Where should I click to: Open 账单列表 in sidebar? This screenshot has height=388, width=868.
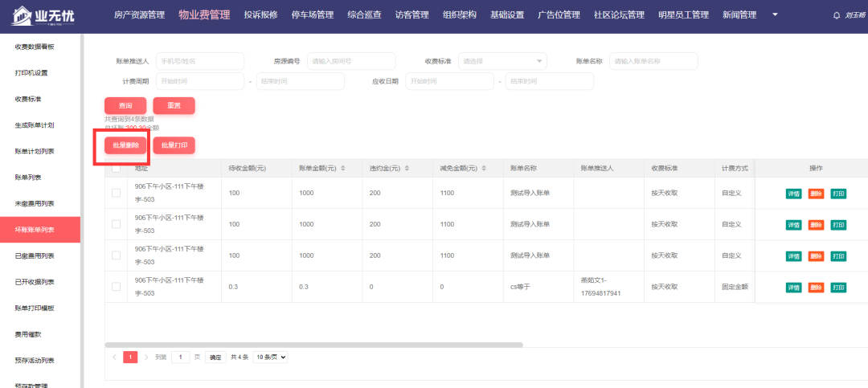[x=40, y=177]
